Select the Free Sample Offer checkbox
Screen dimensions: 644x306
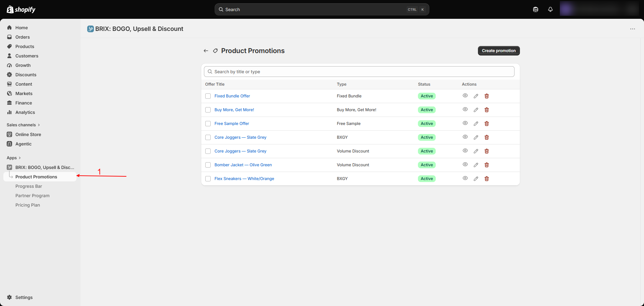tap(208, 124)
